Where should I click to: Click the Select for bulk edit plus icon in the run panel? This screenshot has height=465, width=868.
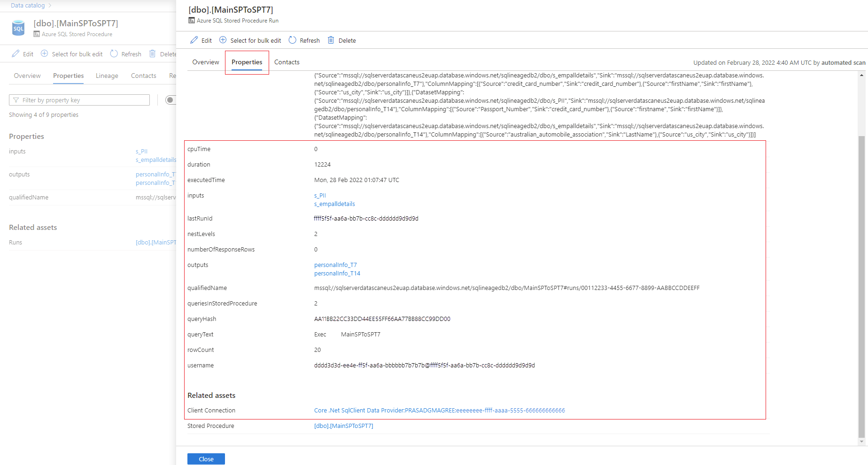tap(223, 40)
